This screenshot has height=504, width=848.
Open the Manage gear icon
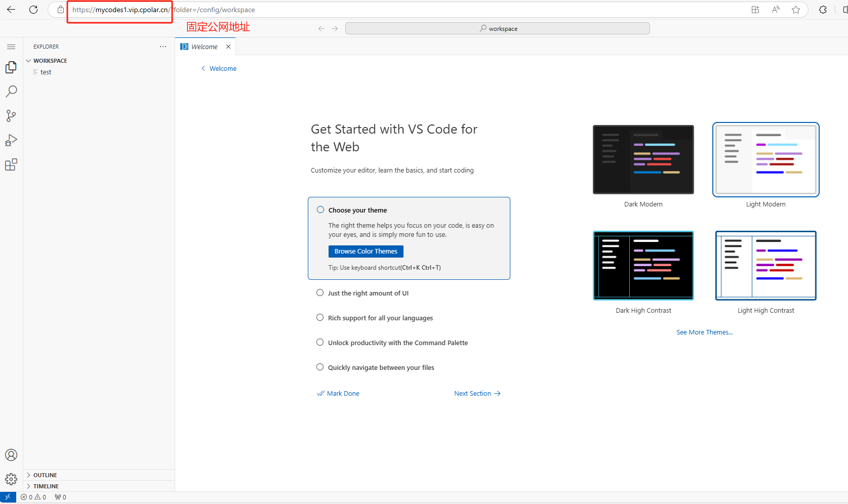tap(11, 479)
